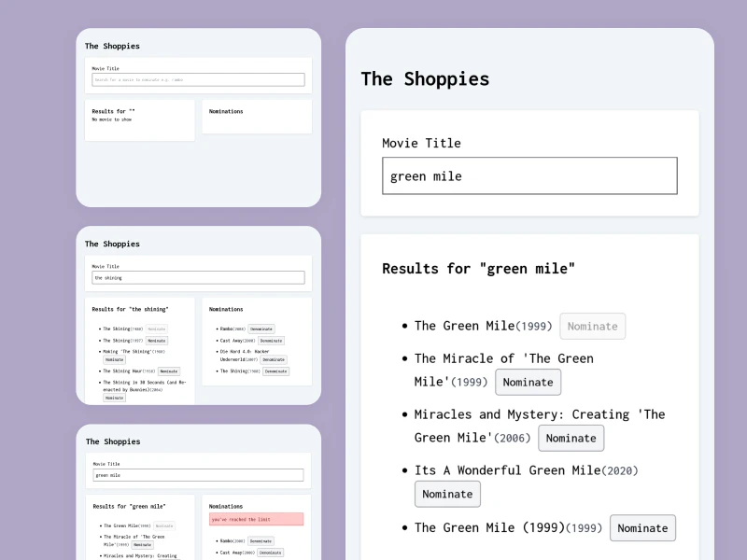Image resolution: width=747 pixels, height=560 pixels.
Task: Focus the search field containing the shining
Action: coord(198,277)
